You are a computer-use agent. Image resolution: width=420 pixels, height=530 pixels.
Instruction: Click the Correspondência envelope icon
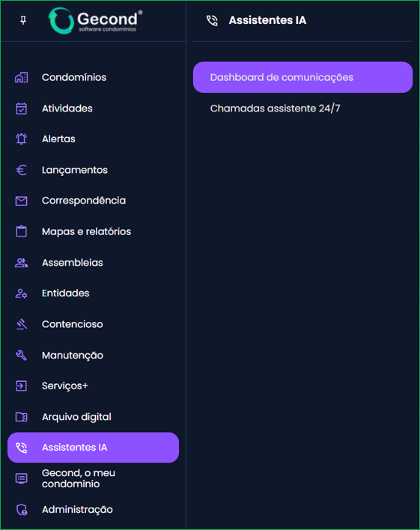tap(21, 201)
